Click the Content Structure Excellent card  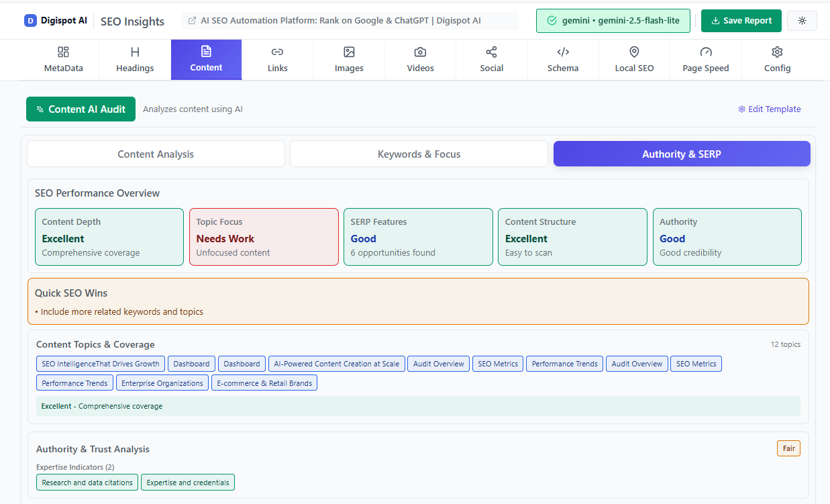pos(572,237)
